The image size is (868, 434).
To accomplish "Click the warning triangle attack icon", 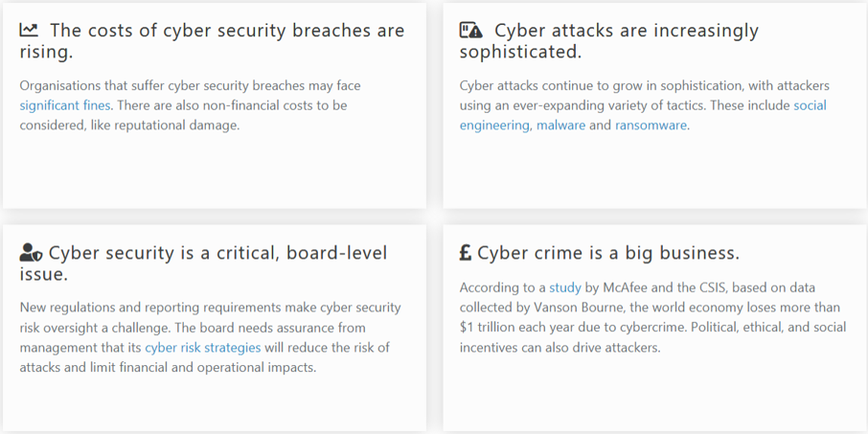I will 471,30.
